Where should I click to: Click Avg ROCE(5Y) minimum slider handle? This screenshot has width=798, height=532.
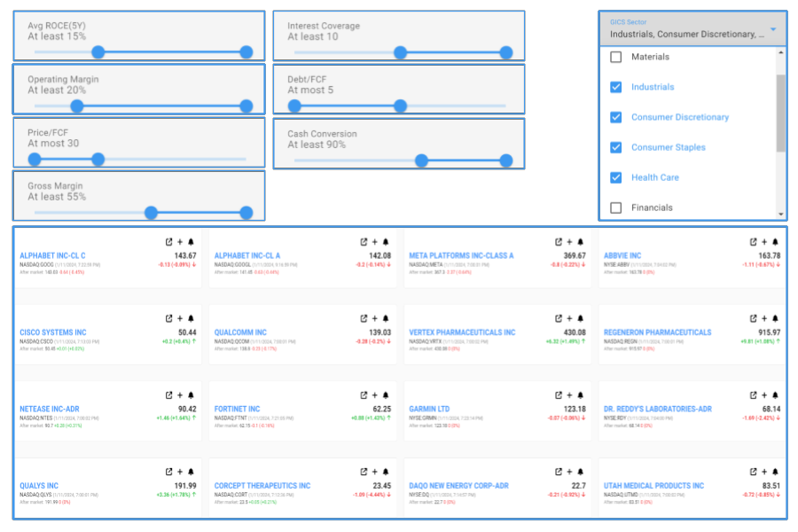click(x=98, y=52)
